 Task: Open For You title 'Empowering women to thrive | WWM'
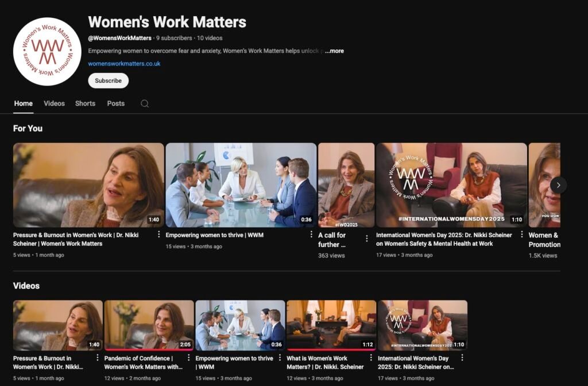[x=215, y=235]
